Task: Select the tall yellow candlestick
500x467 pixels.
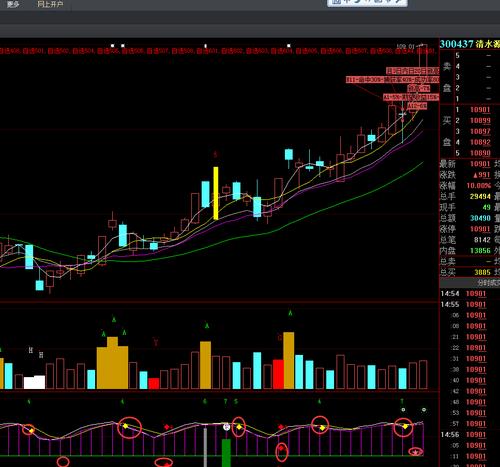Action: pos(216,193)
